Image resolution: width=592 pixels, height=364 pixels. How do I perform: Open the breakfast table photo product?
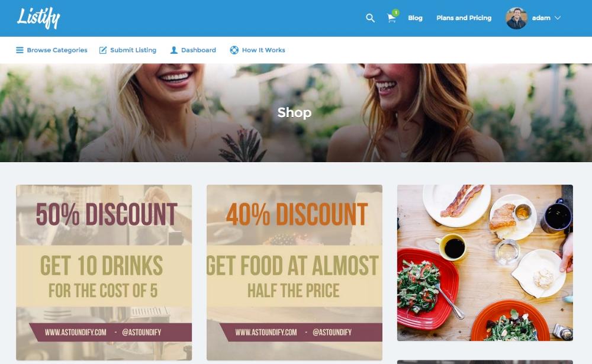tap(485, 263)
